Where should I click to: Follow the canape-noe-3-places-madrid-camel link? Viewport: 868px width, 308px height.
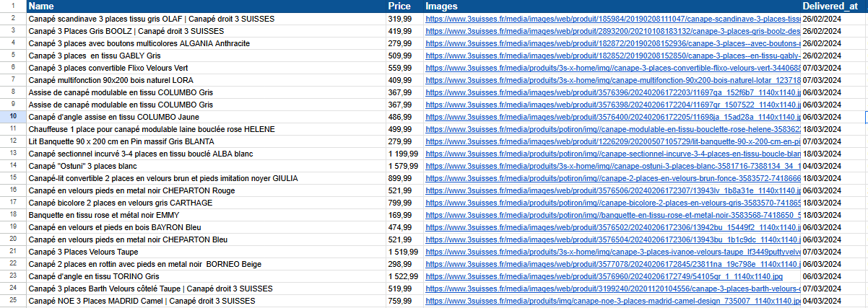coord(612,301)
